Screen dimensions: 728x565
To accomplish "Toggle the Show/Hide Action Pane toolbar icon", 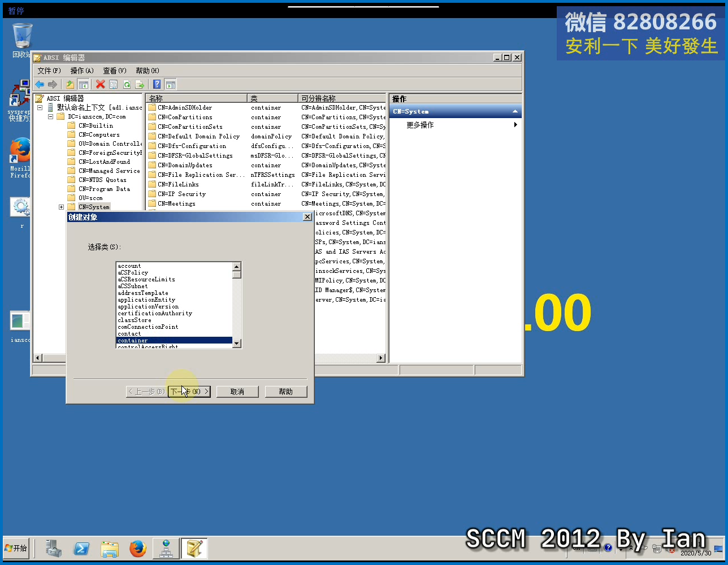I will point(170,84).
